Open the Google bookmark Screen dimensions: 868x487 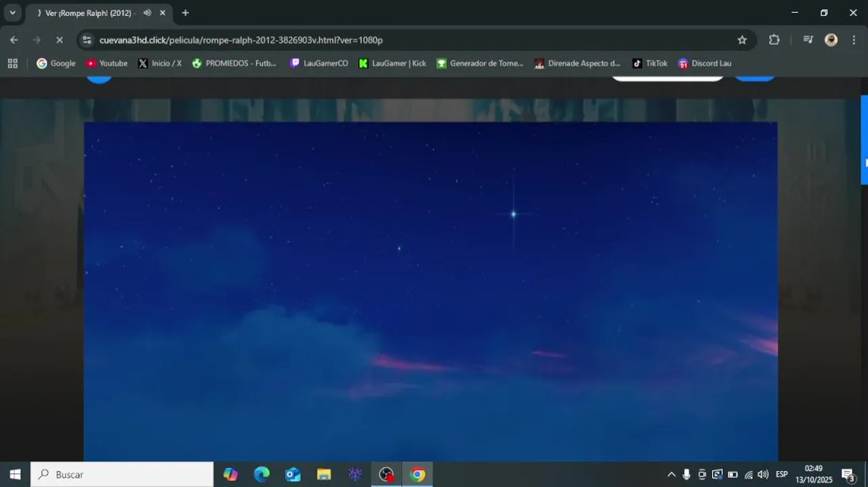(x=56, y=64)
